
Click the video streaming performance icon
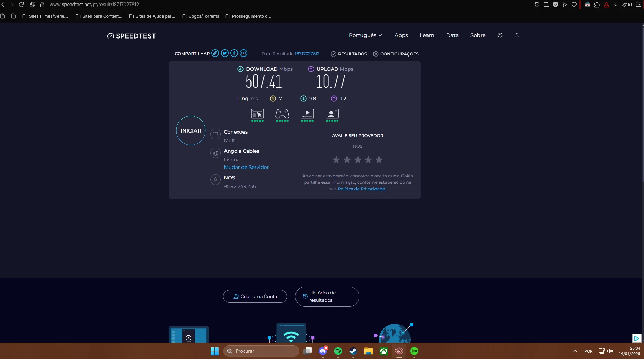[307, 114]
